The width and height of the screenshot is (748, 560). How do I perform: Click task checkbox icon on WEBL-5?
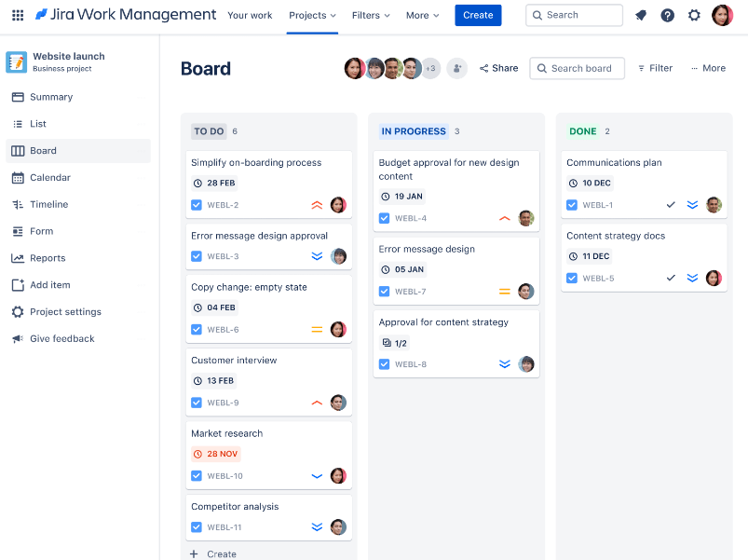tap(572, 278)
